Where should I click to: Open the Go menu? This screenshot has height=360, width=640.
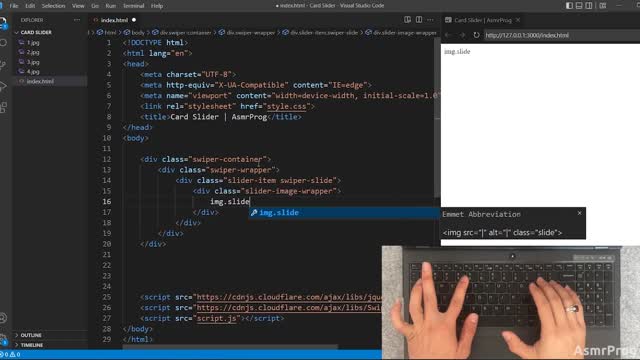point(95,6)
